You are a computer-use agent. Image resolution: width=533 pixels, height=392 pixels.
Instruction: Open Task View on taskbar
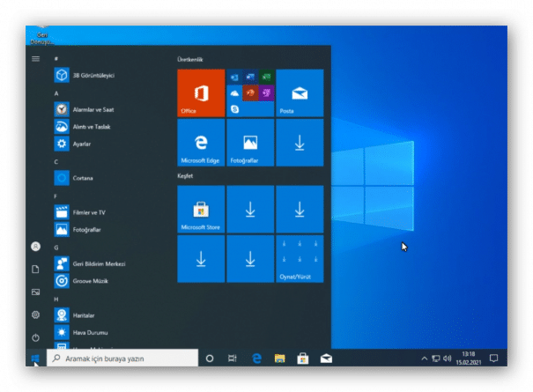233,358
